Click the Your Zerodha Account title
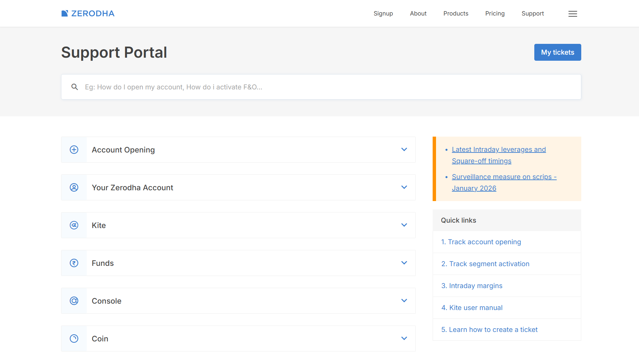The height and width of the screenshot is (364, 639). coord(132,188)
